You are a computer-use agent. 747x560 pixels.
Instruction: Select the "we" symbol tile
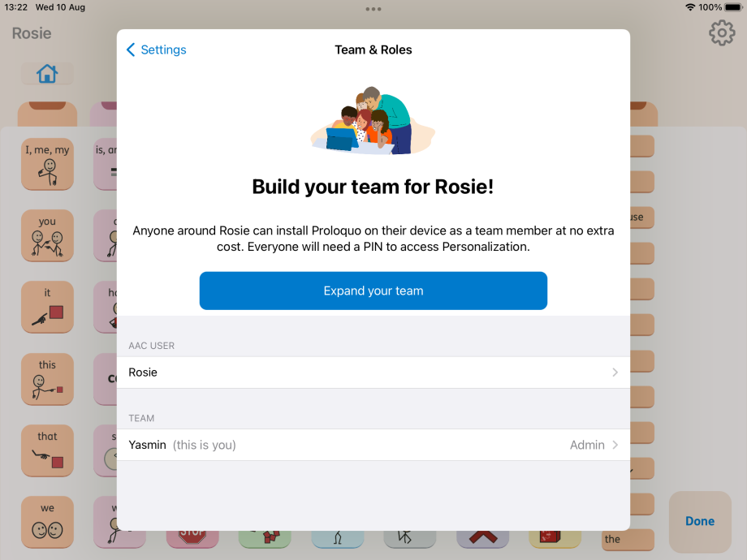pyautogui.click(x=47, y=523)
